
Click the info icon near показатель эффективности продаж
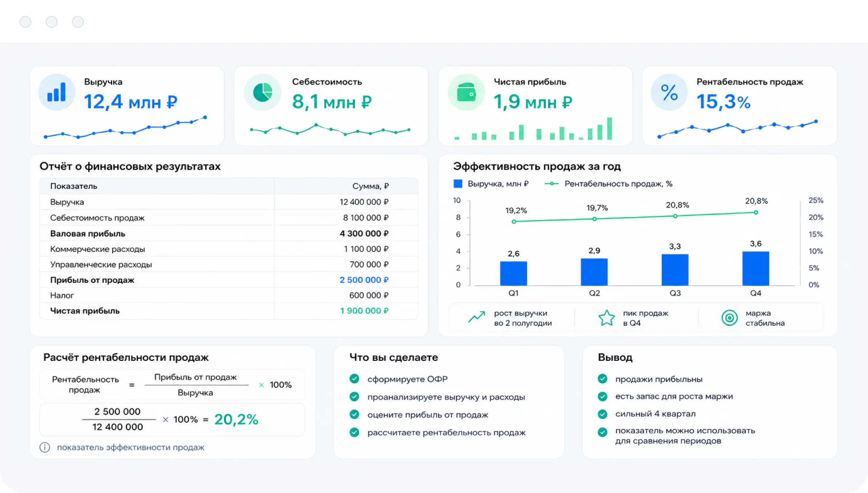45,447
